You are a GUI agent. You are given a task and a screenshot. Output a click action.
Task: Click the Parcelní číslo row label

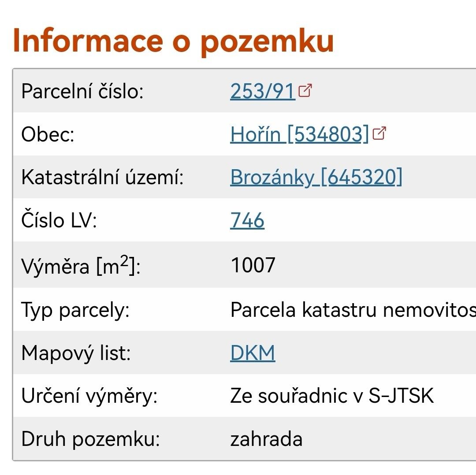click(x=82, y=91)
